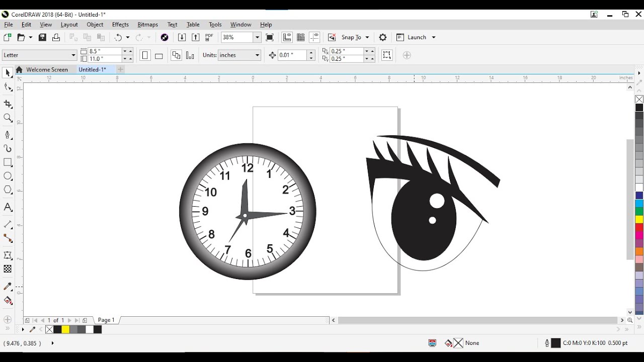Open the Effects menu
This screenshot has width=644, height=362.
point(120,25)
